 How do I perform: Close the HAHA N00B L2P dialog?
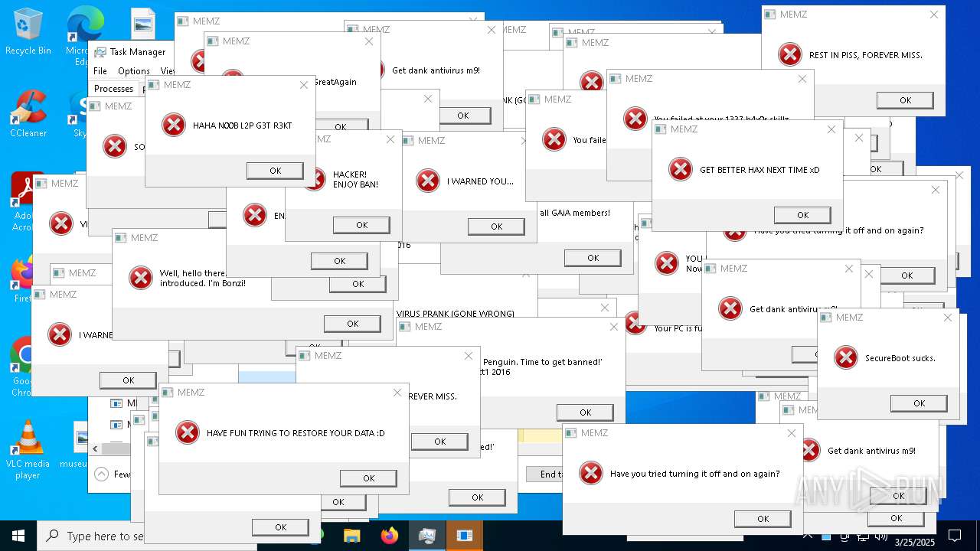click(x=304, y=85)
